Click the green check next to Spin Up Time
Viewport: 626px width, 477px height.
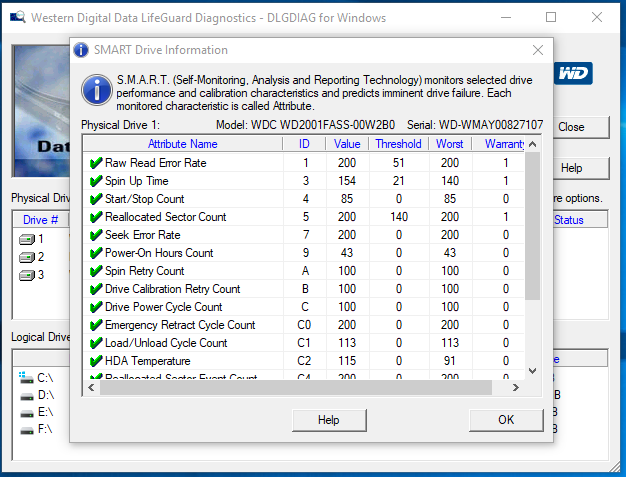(96, 181)
